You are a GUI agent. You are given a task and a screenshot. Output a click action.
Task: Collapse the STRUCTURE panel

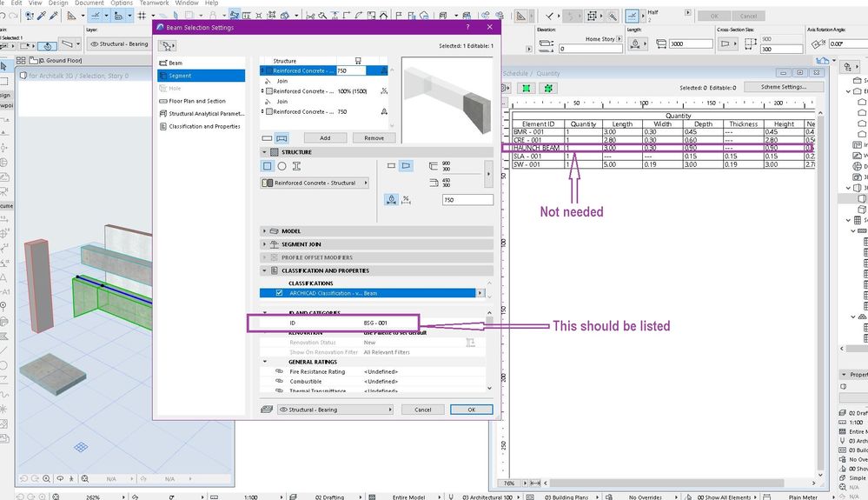tap(265, 151)
